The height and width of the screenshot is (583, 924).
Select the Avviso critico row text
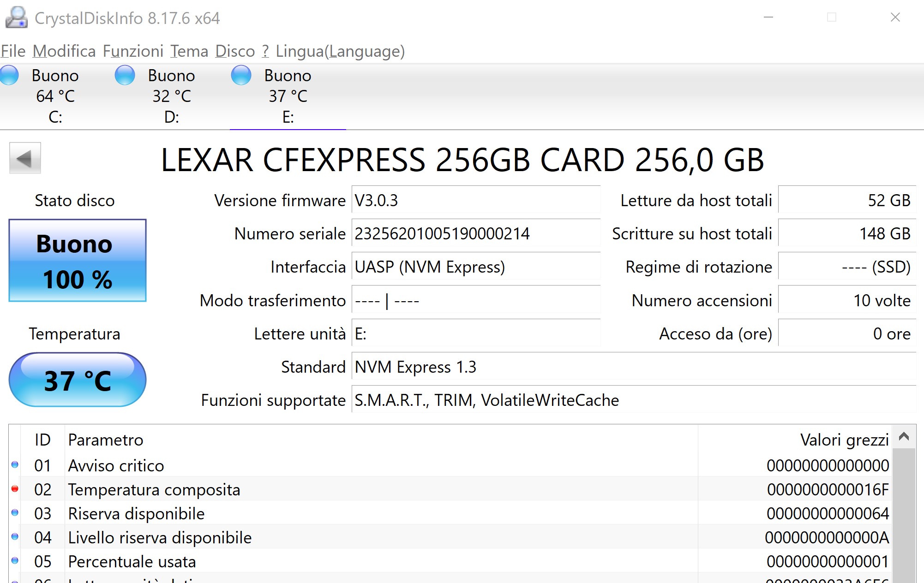pyautogui.click(x=116, y=465)
